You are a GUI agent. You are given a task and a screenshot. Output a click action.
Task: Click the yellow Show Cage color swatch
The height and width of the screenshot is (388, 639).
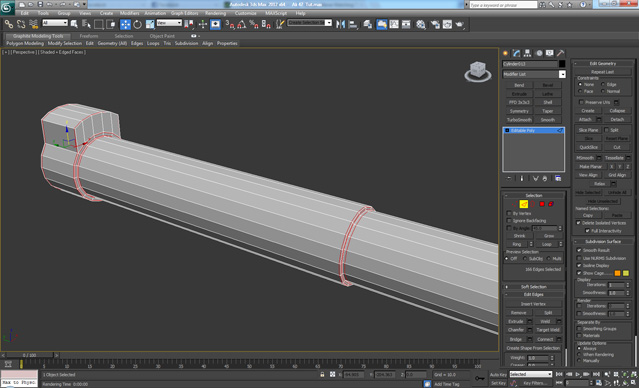[x=626, y=273]
